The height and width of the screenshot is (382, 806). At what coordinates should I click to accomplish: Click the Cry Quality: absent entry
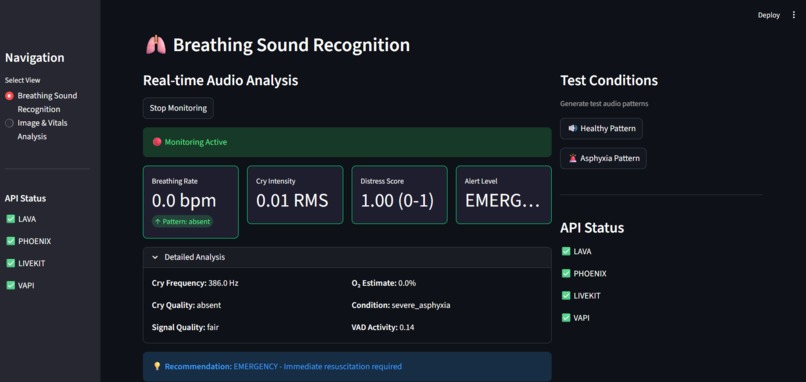click(x=186, y=305)
